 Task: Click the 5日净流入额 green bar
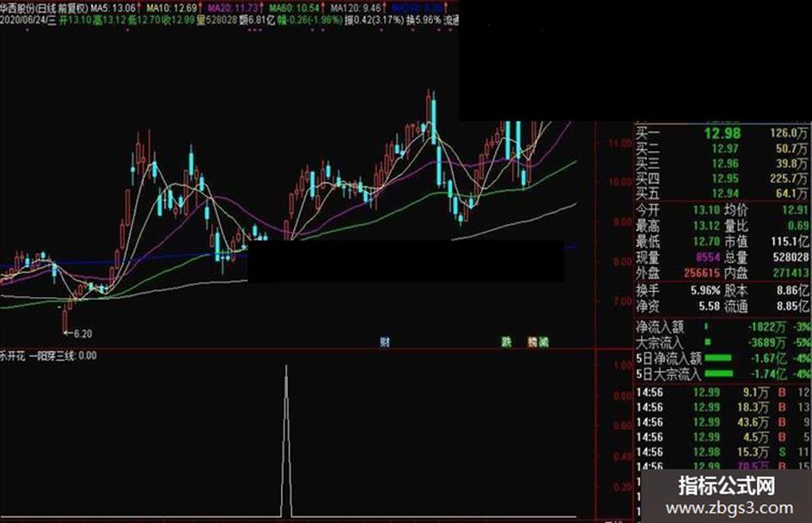(x=719, y=358)
